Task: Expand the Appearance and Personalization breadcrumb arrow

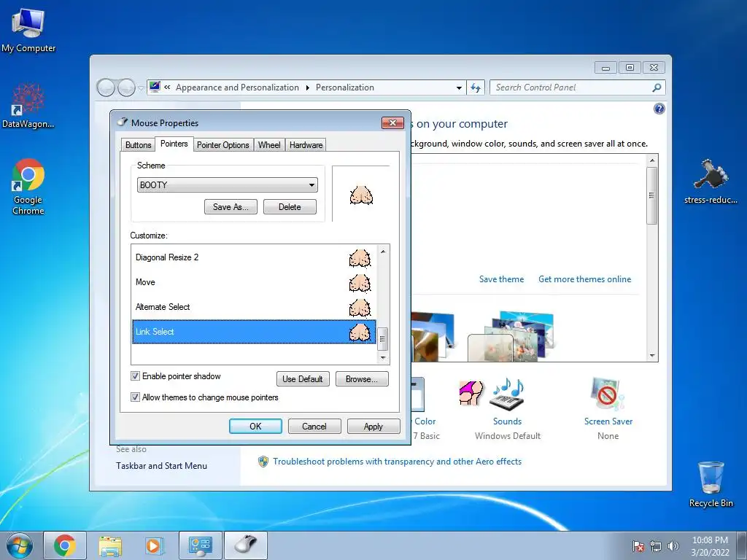Action: [307, 87]
